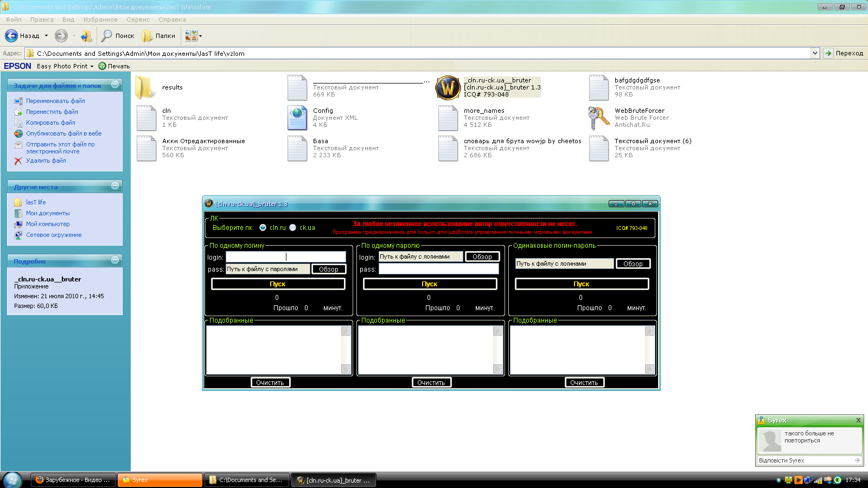Open the address bar dropdown arrow
This screenshot has height=488, width=868.
815,53
